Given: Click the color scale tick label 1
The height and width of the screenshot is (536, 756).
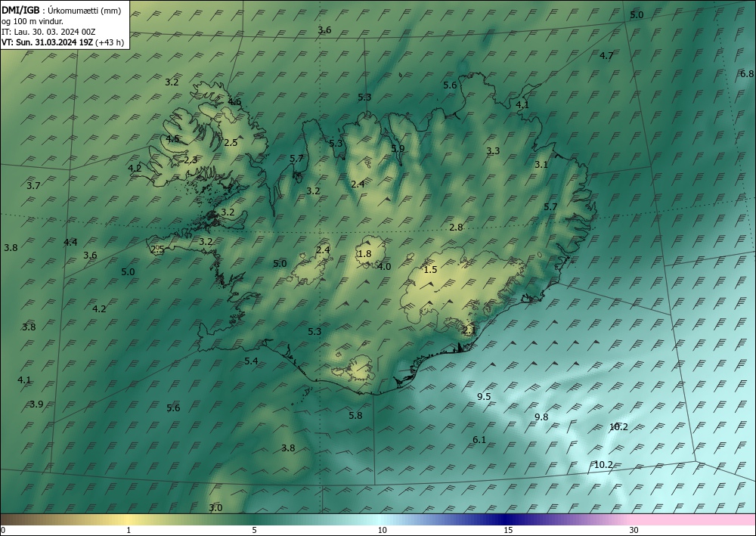Looking at the screenshot, I should [129, 530].
